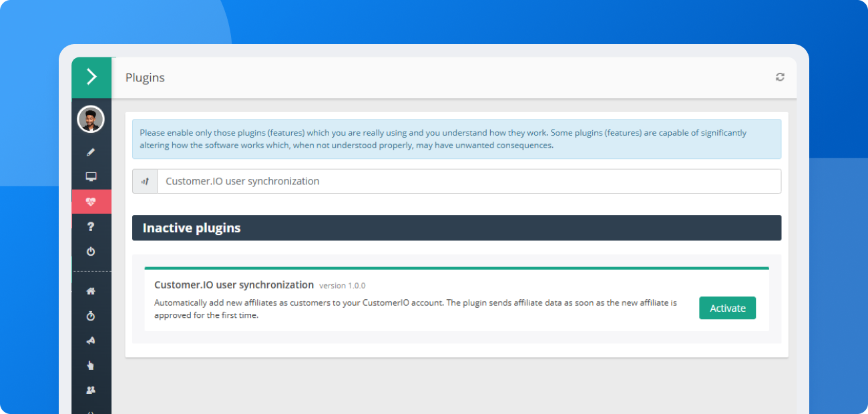Click the megaphone announcements icon
Viewport: 868px width, 414px height.
coord(91,340)
